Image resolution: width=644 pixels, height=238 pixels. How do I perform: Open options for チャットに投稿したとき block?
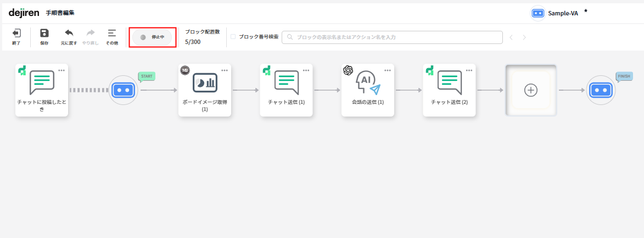pos(61,70)
